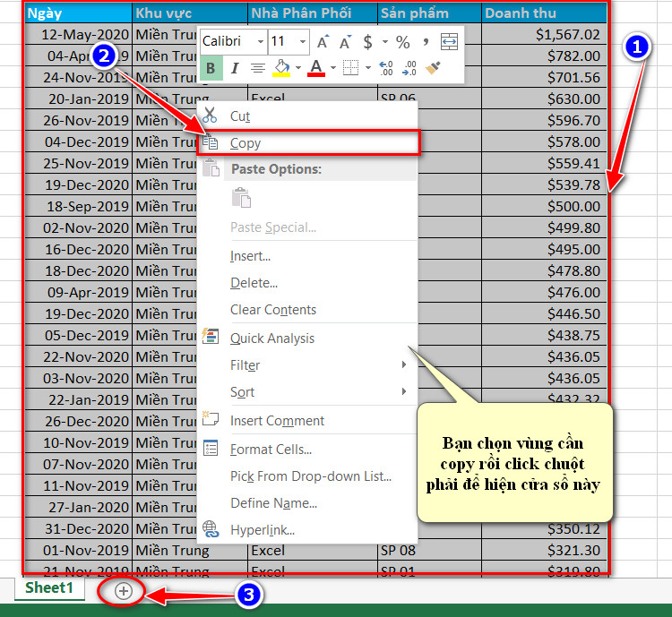Decrease font size icon
The image size is (672, 617).
pyautogui.click(x=345, y=42)
